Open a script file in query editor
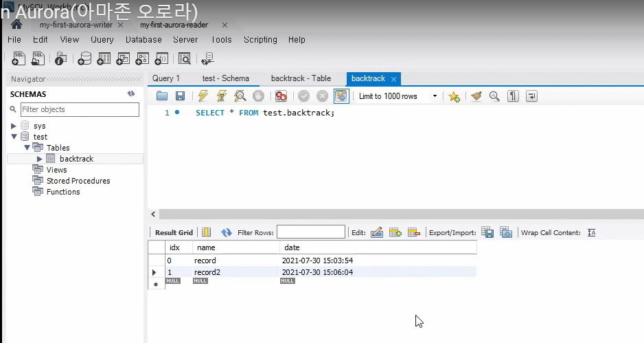644x343 pixels. pos(162,96)
